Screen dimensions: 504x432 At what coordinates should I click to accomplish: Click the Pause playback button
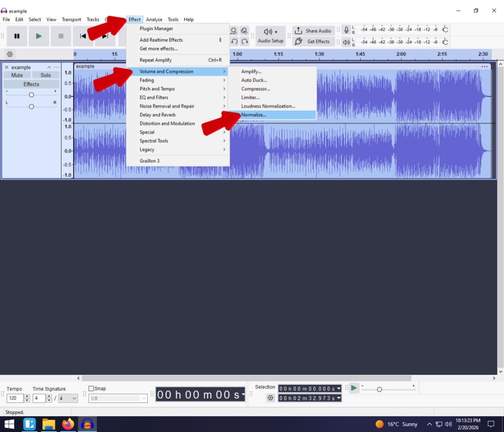[x=17, y=36]
